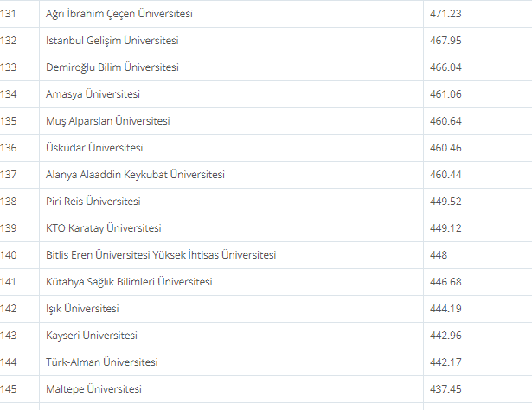Click Alanya Alaaddin Keykubat Üniversitesi
Screen dimensions: 532x410
coord(135,175)
